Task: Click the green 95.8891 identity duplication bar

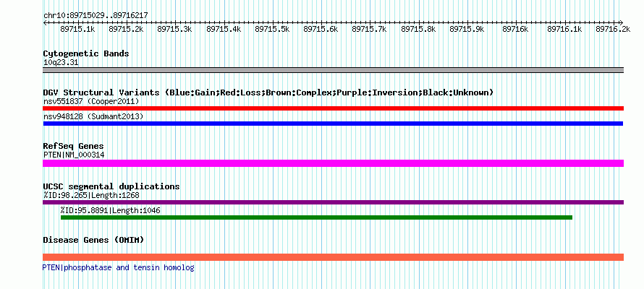Action: (316, 217)
